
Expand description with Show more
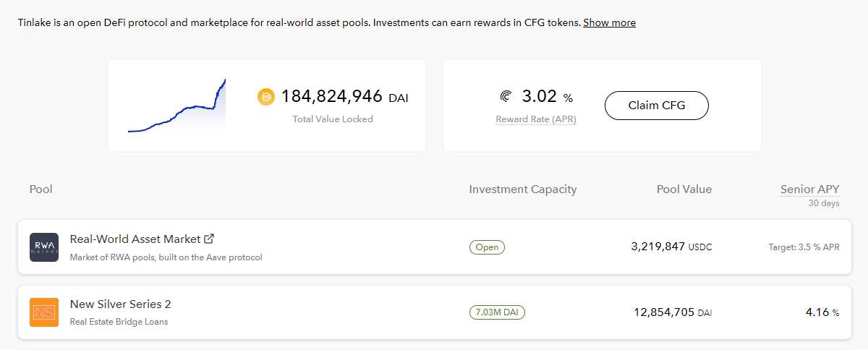point(609,22)
